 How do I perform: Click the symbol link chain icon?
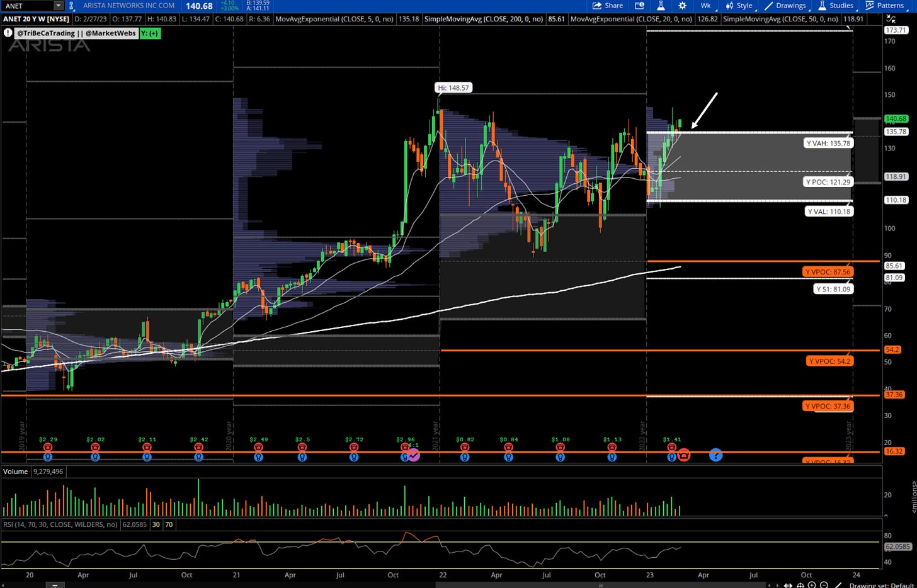point(71,6)
